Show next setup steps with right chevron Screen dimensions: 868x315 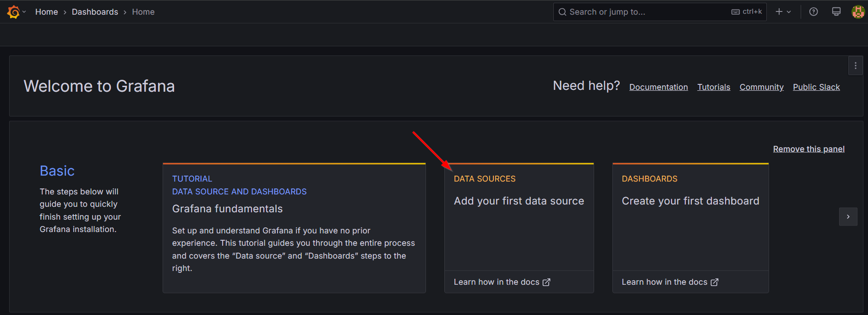coord(848,217)
